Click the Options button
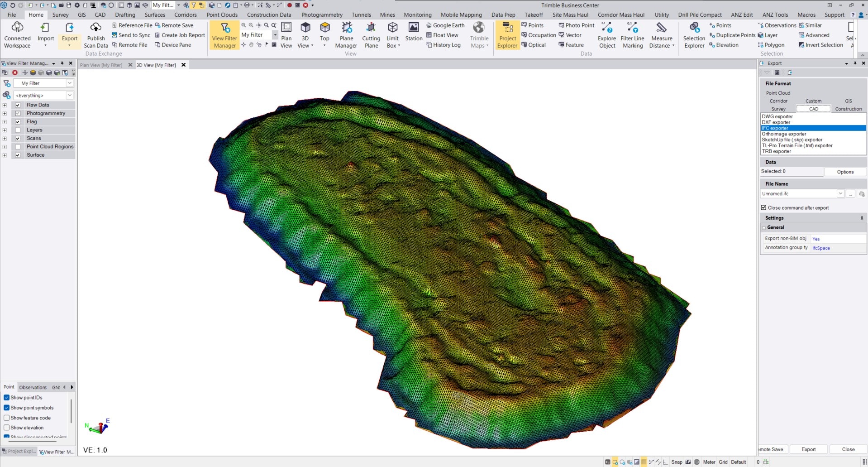The height and width of the screenshot is (467, 868). [x=845, y=172]
